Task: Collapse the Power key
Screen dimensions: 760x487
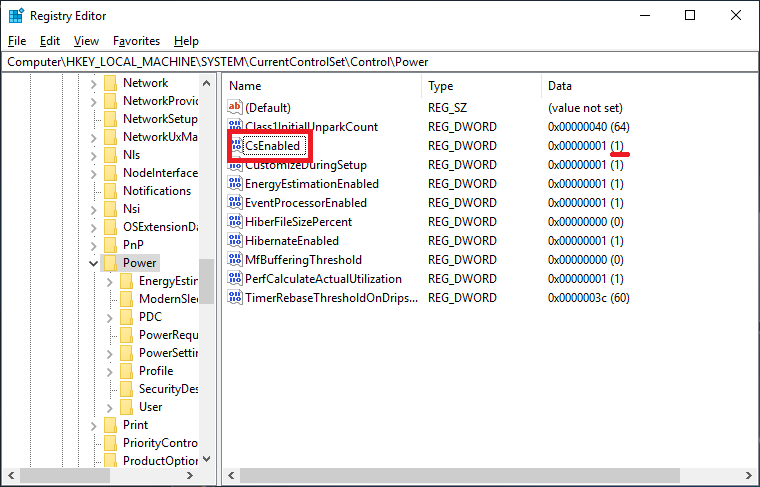Action: point(94,263)
